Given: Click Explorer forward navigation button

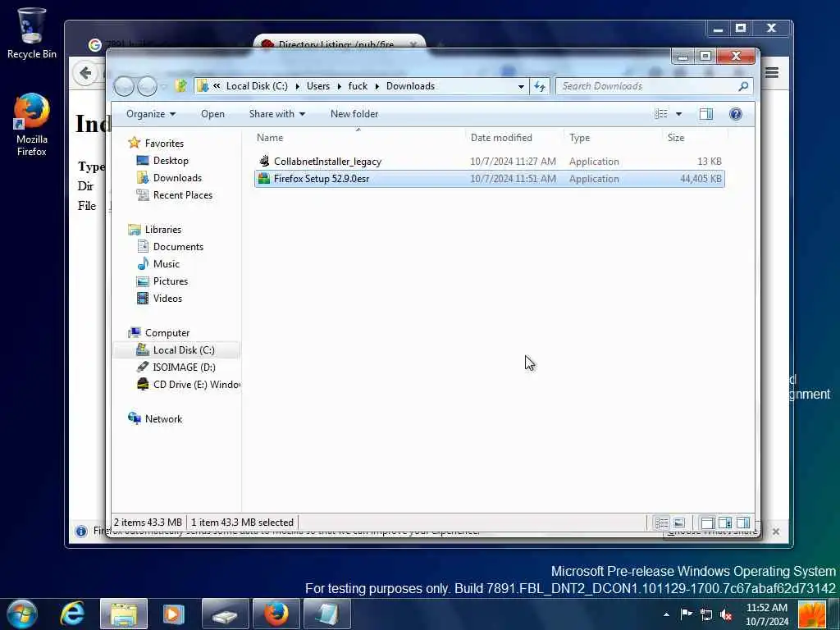Looking at the screenshot, I should (x=148, y=86).
